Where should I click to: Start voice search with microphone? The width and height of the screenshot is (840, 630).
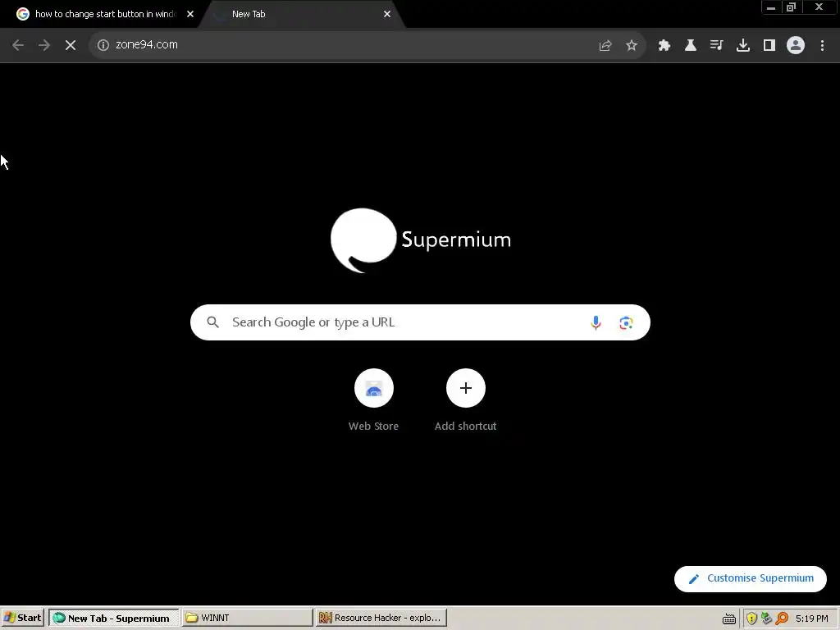point(596,322)
